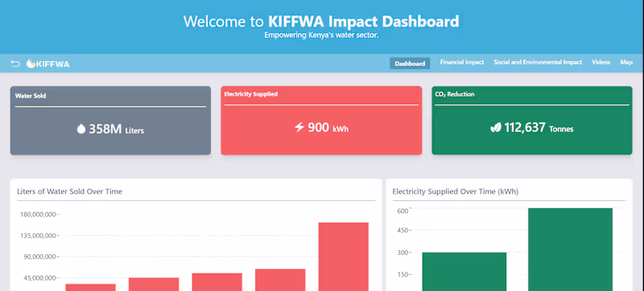Viewport: 644px width, 291px height.
Task: Click the 600 axis label
Action: (402, 211)
